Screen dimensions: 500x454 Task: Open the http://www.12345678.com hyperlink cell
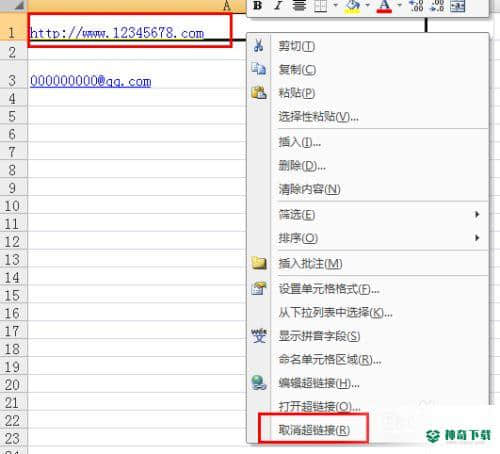tap(117, 33)
